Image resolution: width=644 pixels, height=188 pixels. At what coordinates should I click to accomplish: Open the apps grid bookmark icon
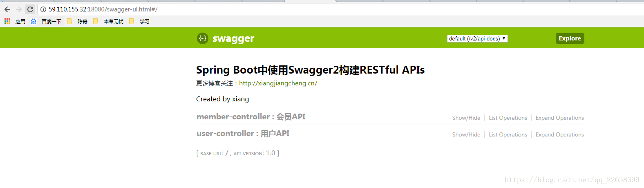7,21
